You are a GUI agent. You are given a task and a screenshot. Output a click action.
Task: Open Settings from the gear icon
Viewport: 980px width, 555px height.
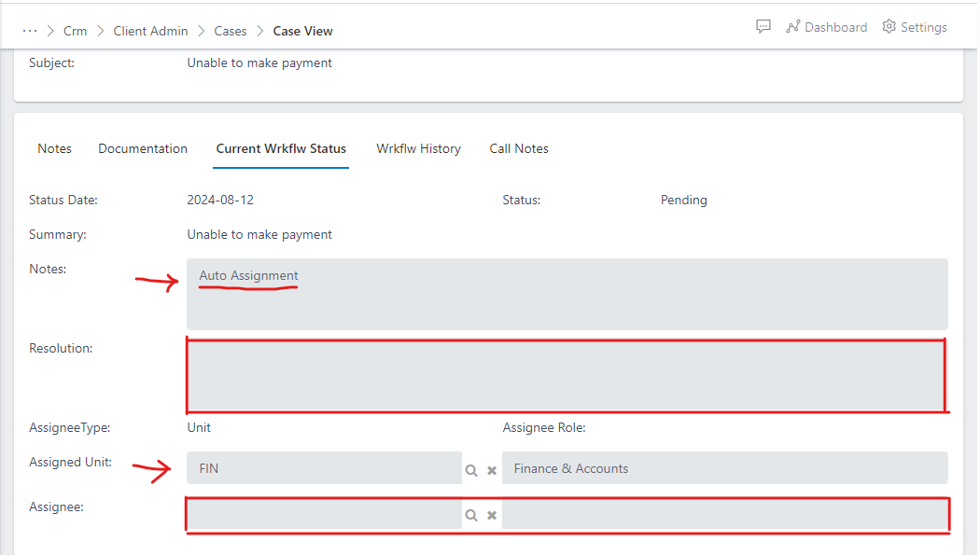tap(915, 27)
